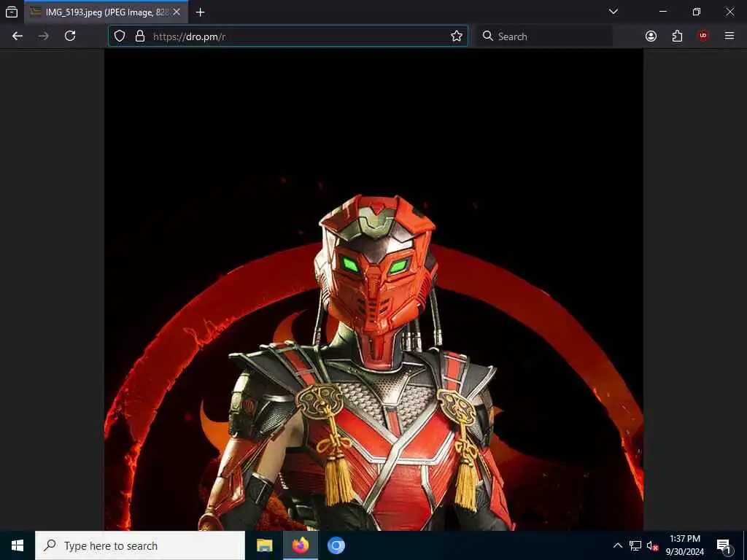Open the Firefox hamburger application menu
The height and width of the screenshot is (560, 747).
(729, 36)
